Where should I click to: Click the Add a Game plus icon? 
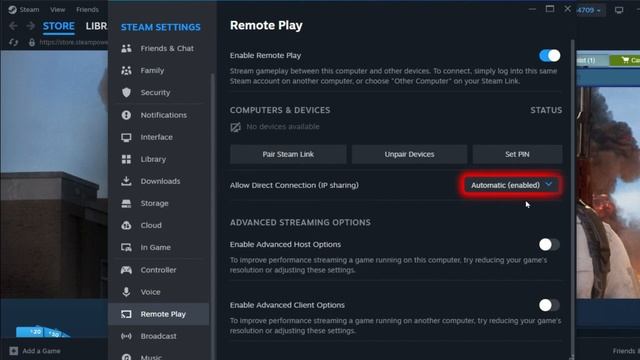(13, 351)
